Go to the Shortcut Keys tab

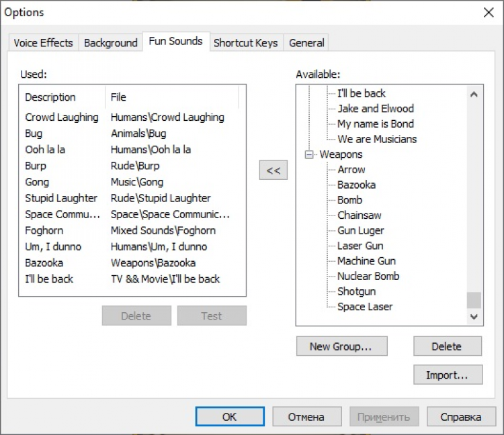(x=245, y=43)
